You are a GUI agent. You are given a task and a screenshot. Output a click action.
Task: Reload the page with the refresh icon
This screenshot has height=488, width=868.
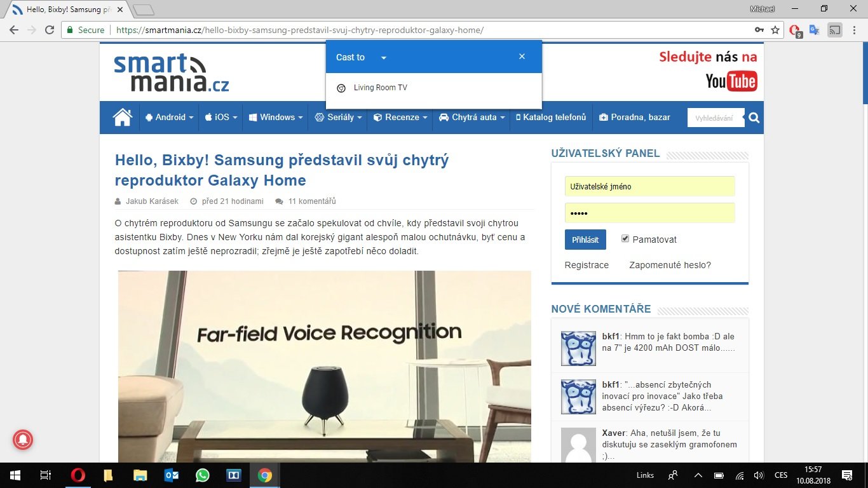(x=49, y=30)
